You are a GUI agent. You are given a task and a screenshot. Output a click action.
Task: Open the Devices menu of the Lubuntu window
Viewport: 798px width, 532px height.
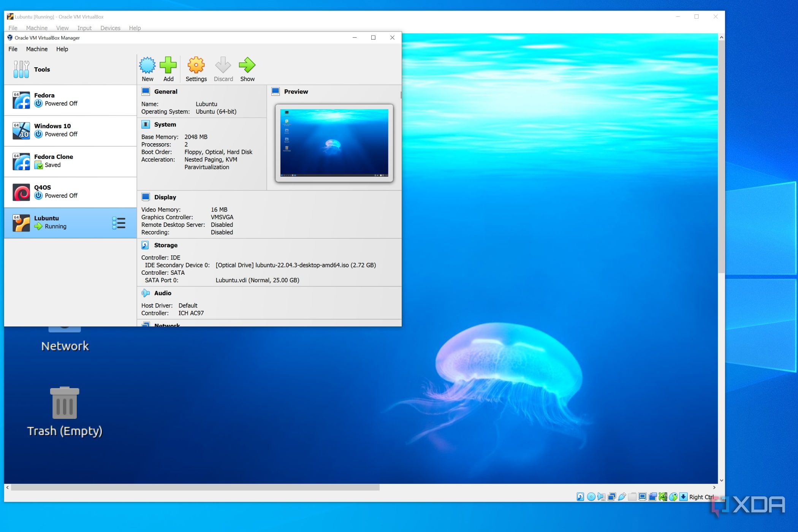[x=110, y=28]
